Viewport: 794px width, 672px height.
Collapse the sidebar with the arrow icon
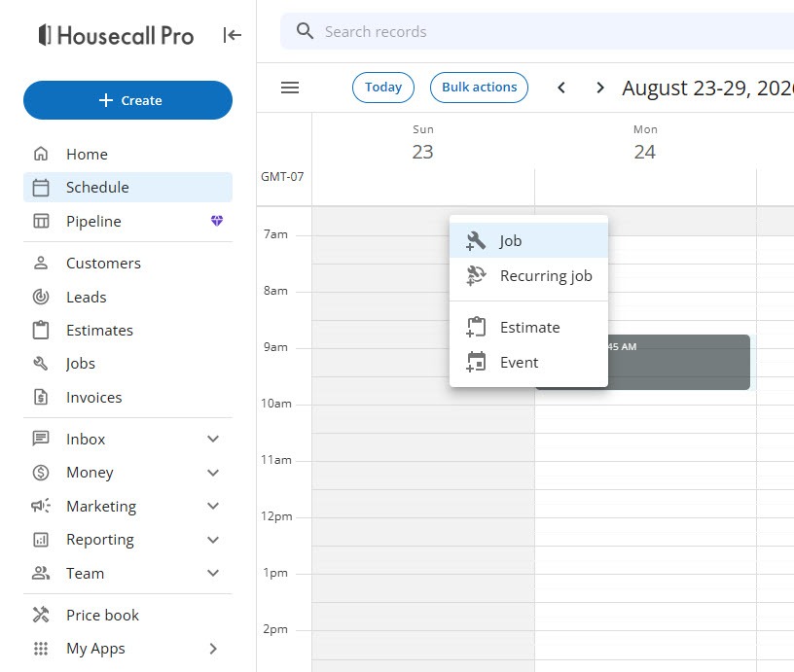pyautogui.click(x=232, y=35)
